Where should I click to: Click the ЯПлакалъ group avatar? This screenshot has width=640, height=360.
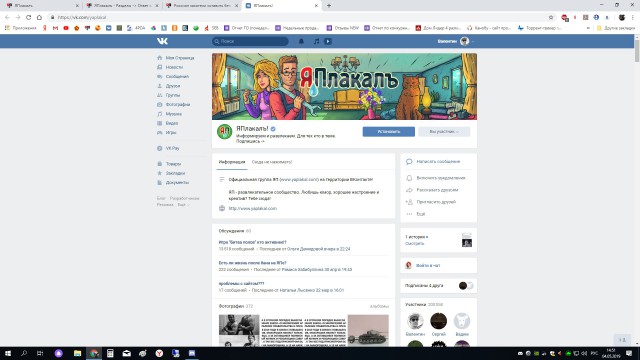click(x=224, y=131)
